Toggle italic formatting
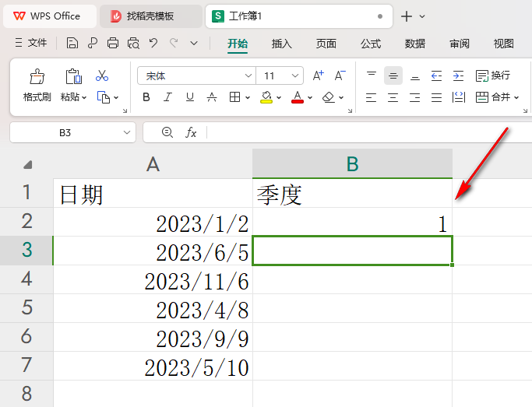 click(x=168, y=97)
